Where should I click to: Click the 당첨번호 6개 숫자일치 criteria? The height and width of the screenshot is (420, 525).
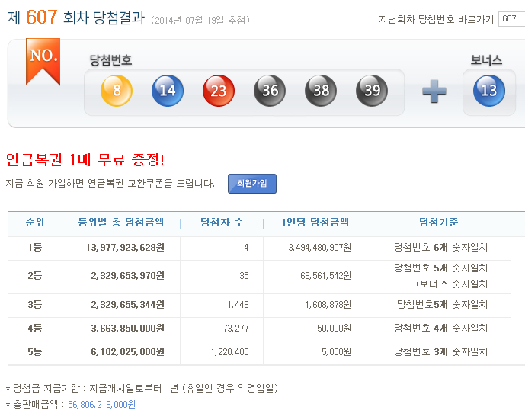tap(440, 248)
